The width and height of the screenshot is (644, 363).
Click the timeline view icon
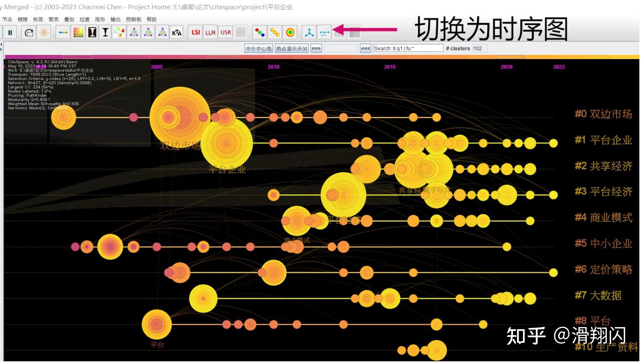point(324,32)
